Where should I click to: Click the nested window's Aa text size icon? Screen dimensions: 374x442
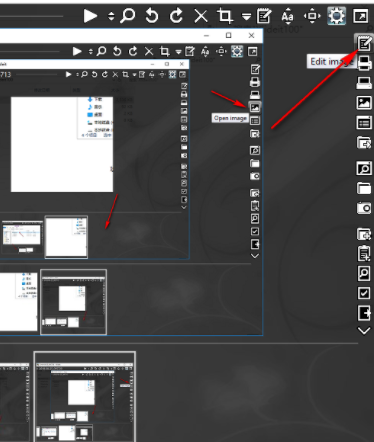[205, 51]
